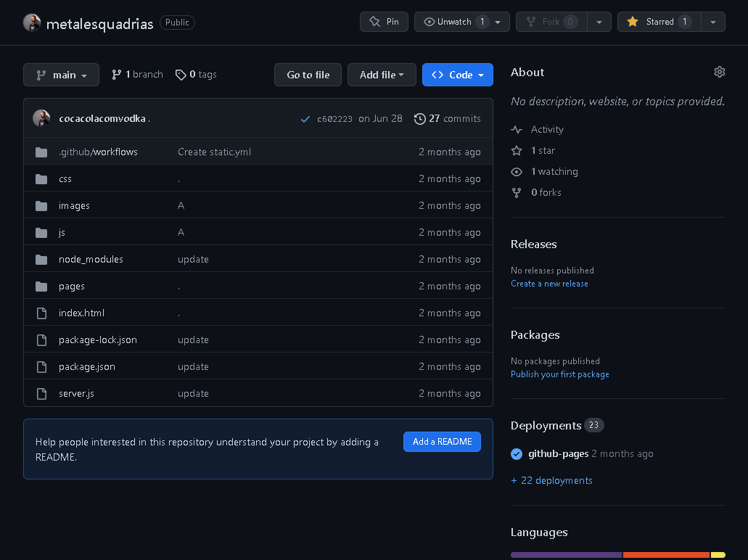Screen dimensions: 748x560
Task: Click Publish your first package
Action: pos(559,374)
